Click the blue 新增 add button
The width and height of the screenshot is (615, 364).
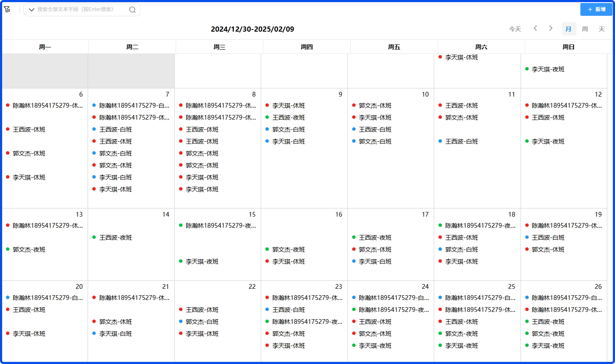coord(596,9)
